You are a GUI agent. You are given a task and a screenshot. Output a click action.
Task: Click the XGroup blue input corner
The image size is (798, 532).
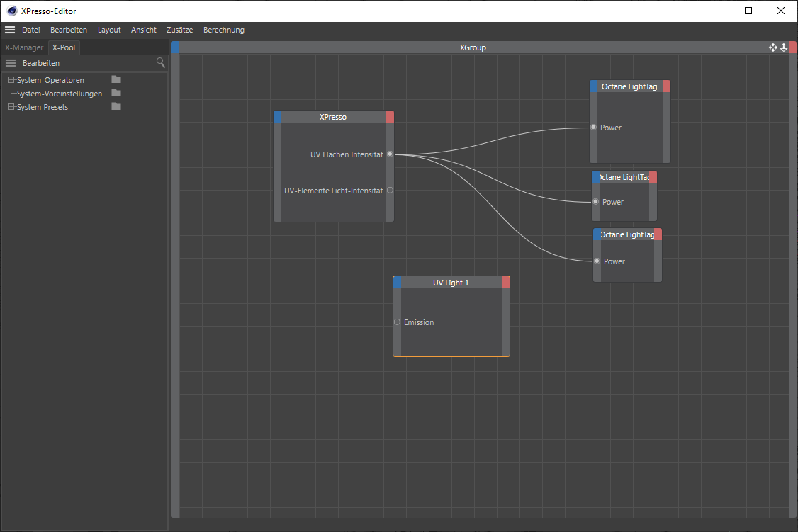click(x=174, y=47)
